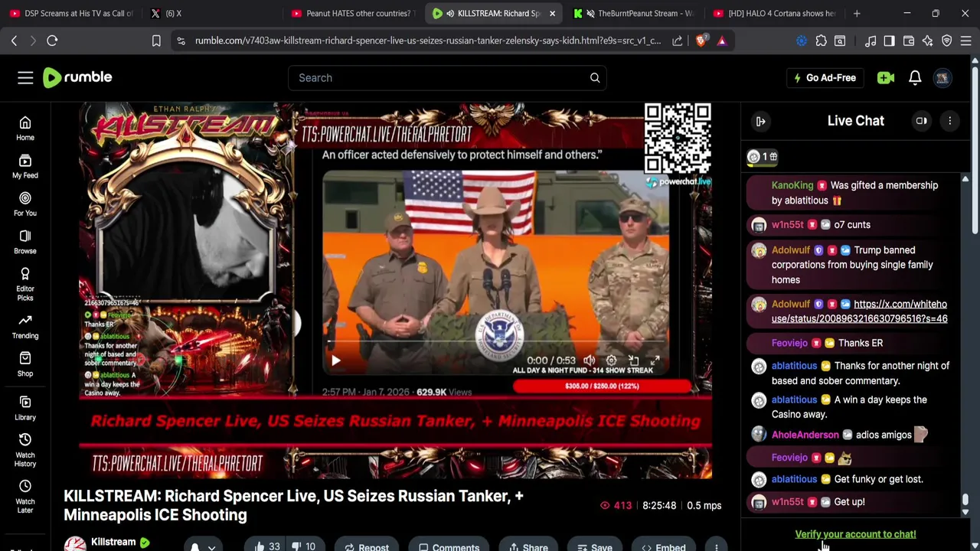Open Trending in the sidebar
Image resolution: width=980 pixels, height=551 pixels.
(25, 327)
